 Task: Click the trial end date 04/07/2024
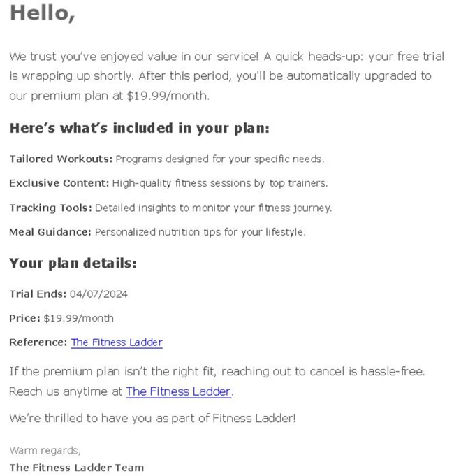[98, 294]
